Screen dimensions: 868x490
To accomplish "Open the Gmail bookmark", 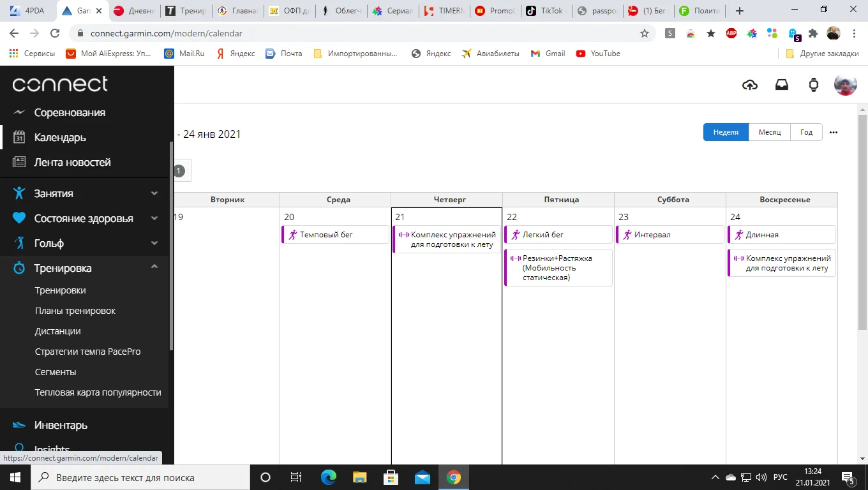I will coord(548,54).
